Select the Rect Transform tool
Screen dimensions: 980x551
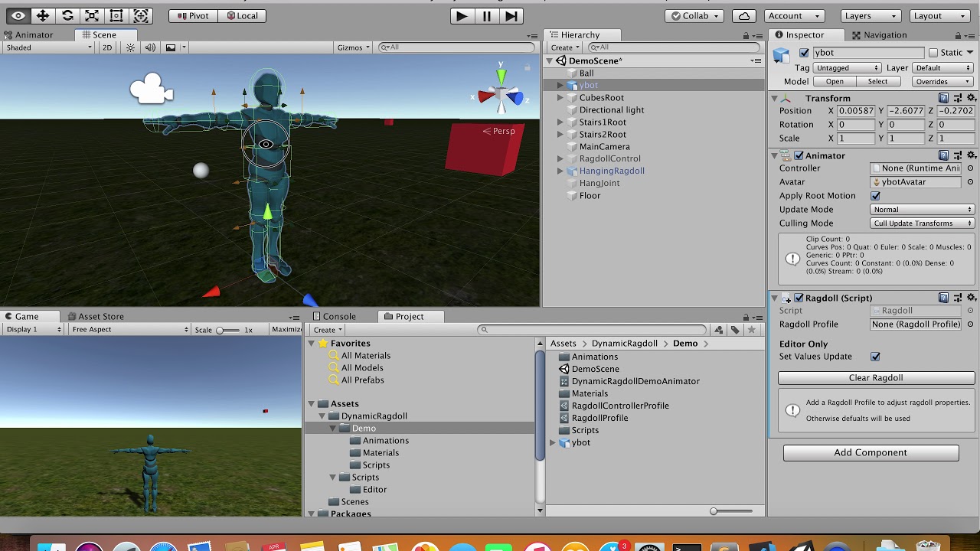coord(116,15)
